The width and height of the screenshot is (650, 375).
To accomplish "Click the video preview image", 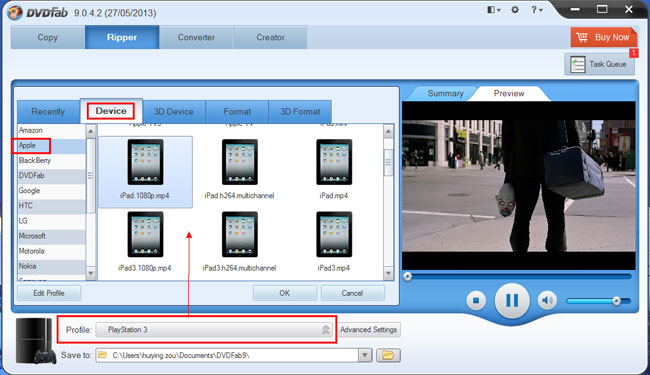I will pos(519,186).
